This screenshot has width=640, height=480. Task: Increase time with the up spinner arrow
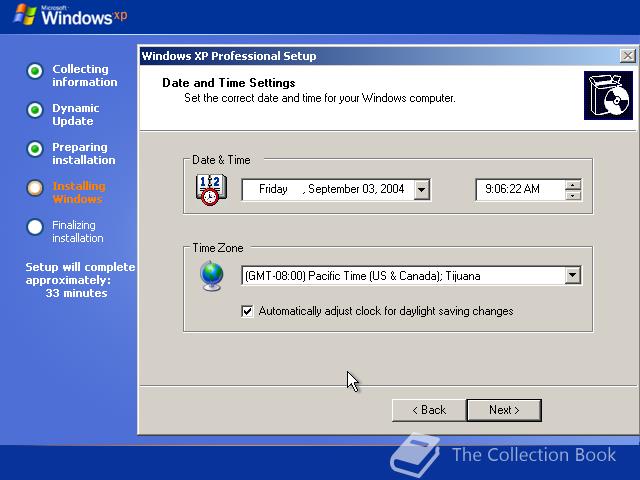[x=573, y=185]
